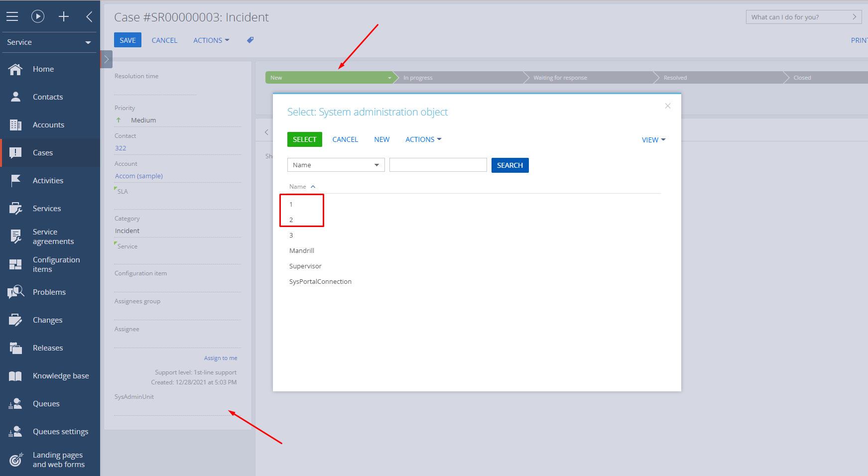Click the search text input field
Viewport: 868px width, 476px height.
(x=438, y=165)
